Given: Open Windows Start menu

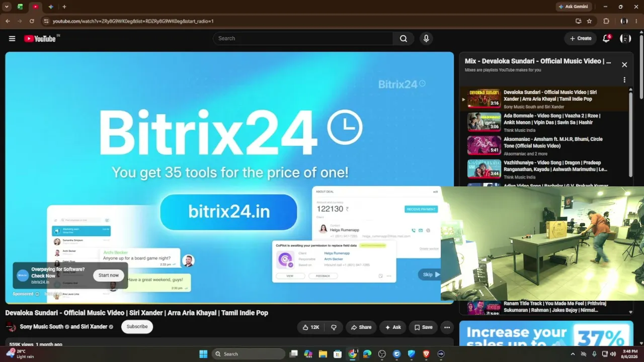Looking at the screenshot, I should point(203,354).
